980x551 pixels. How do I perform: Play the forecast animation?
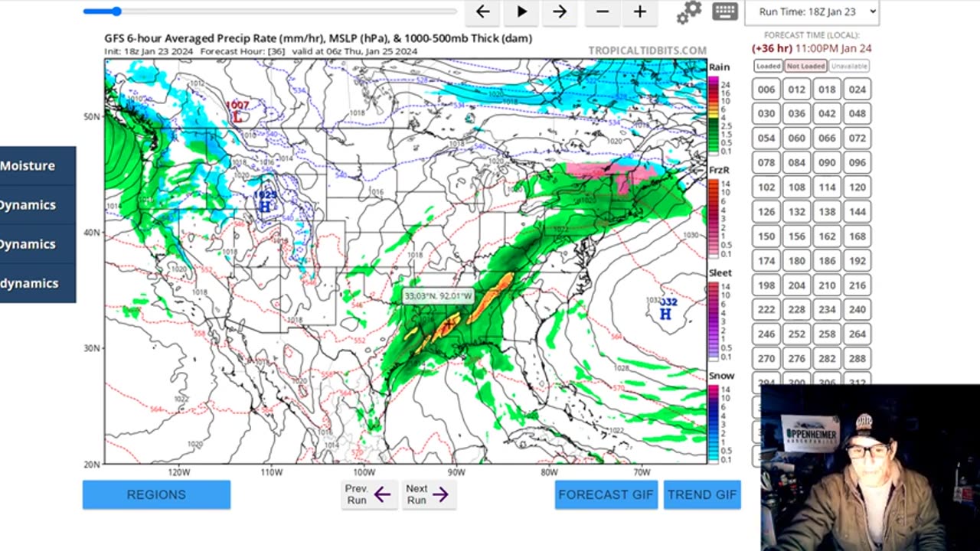(521, 11)
